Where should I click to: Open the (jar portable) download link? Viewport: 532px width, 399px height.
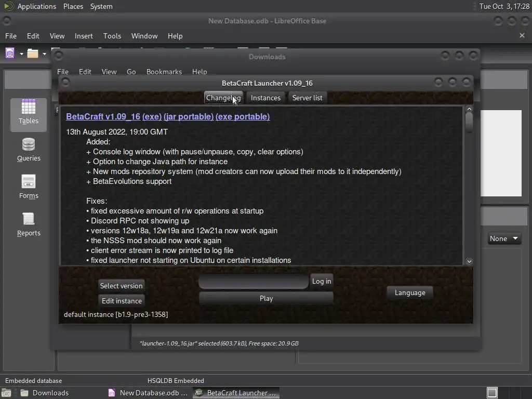click(x=189, y=117)
